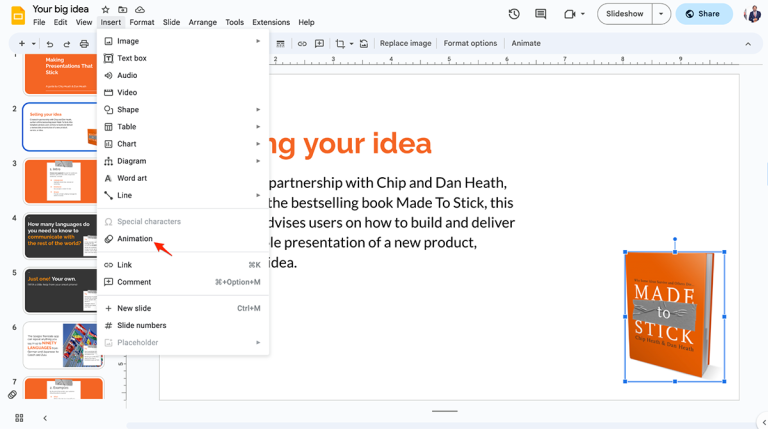Open Format options
This screenshot has height=429, width=768.
coord(470,44)
